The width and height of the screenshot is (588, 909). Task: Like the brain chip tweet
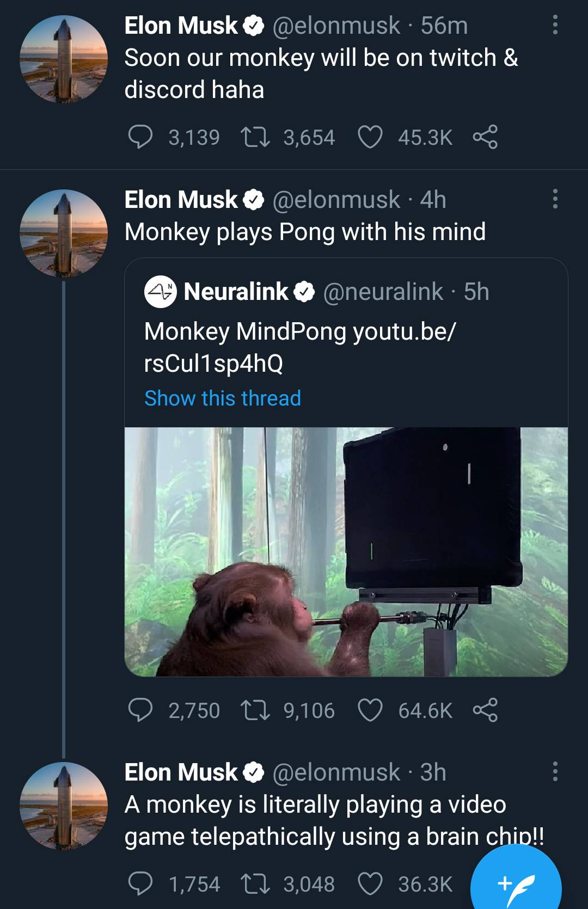370,884
